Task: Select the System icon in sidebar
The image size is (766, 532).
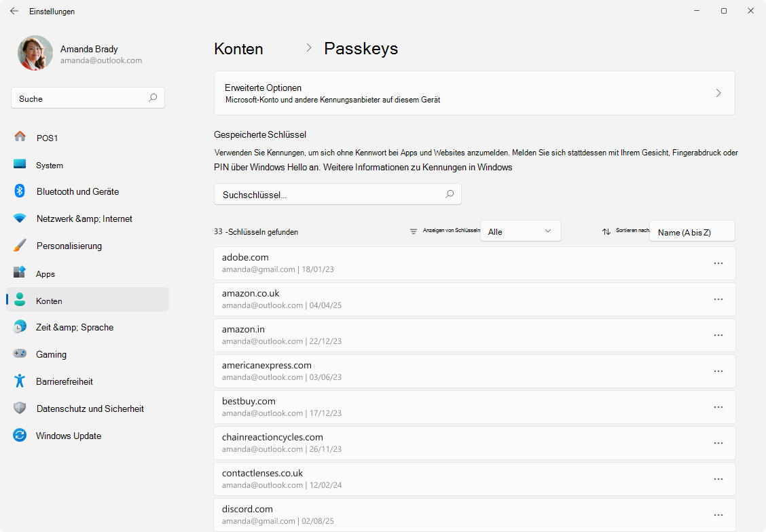Action: pyautogui.click(x=20, y=164)
